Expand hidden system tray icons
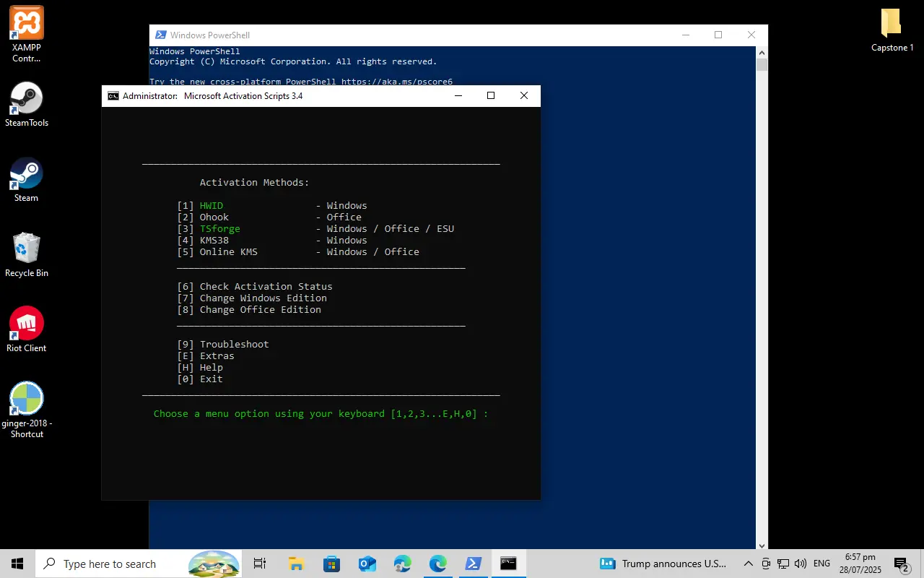Image resolution: width=924 pixels, height=578 pixels. tap(748, 564)
